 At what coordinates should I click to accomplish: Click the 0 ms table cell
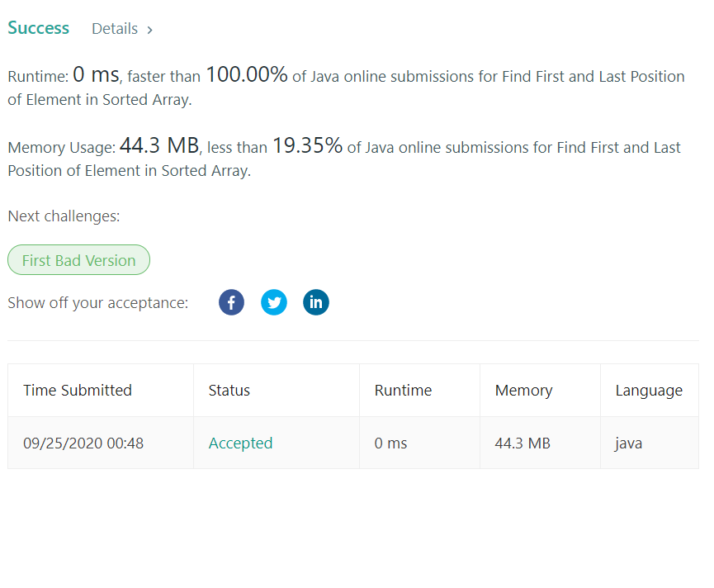click(390, 443)
